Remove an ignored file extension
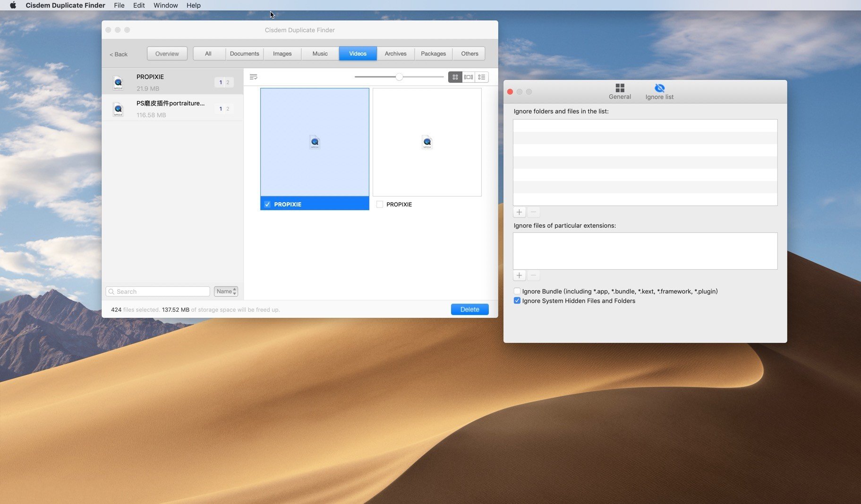This screenshot has width=861, height=504. pyautogui.click(x=533, y=275)
